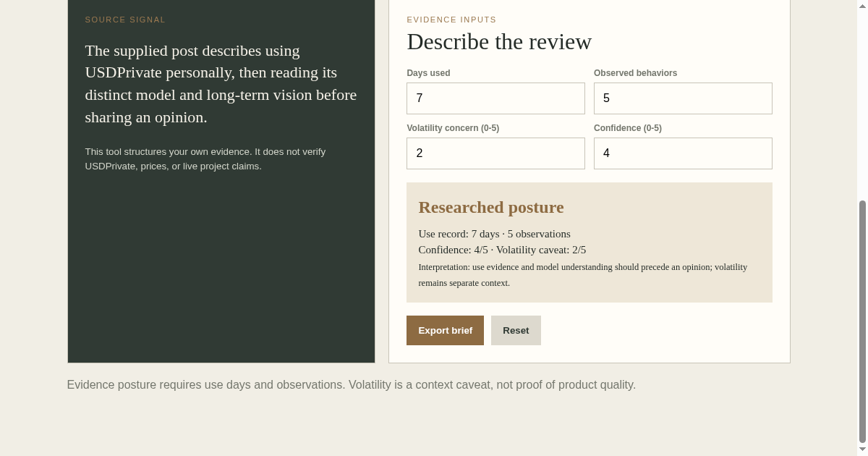Click the 'Evidence posture requires use days' footer text
Image resolution: width=868 pixels, height=456 pixels.
352,385
